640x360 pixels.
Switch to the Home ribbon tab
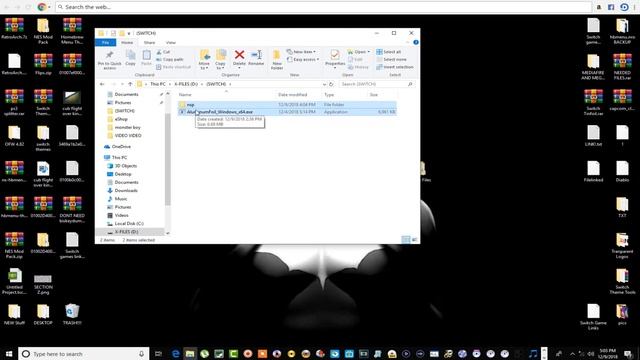pyautogui.click(x=127, y=42)
